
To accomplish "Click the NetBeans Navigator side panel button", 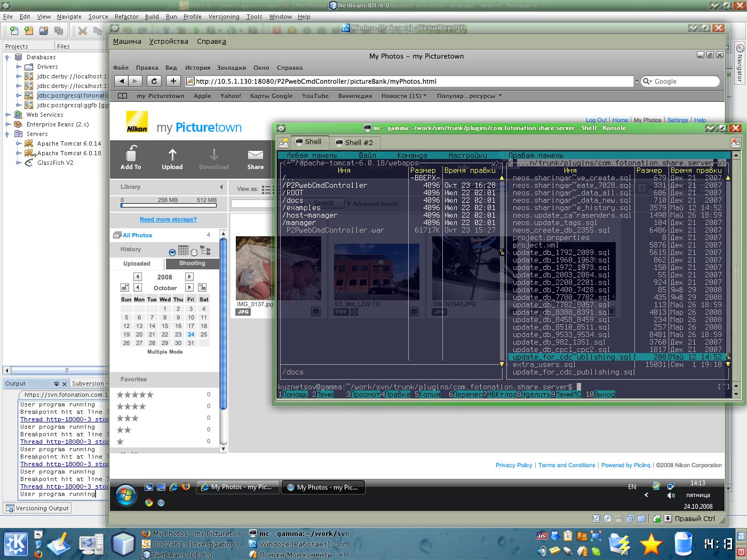I will tap(740, 62).
